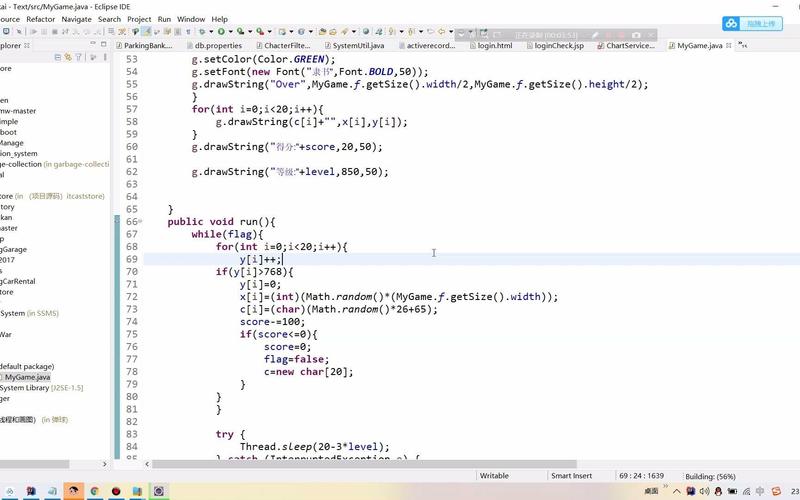This screenshot has height=500, width=800.
Task: Click the blue cloud upload button
Action: [752, 23]
